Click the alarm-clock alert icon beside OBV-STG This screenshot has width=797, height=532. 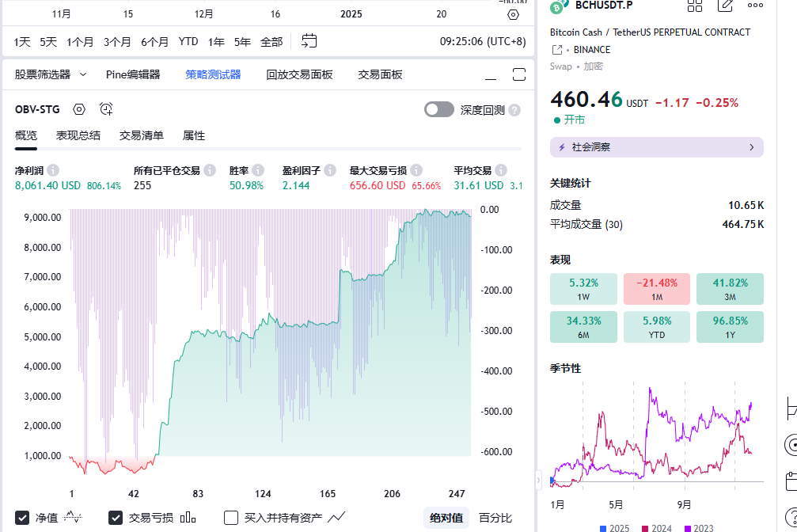tap(106, 109)
